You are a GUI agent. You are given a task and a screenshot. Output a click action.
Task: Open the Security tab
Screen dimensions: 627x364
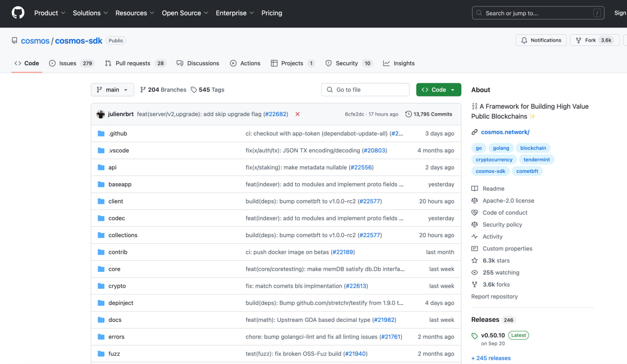349,63
